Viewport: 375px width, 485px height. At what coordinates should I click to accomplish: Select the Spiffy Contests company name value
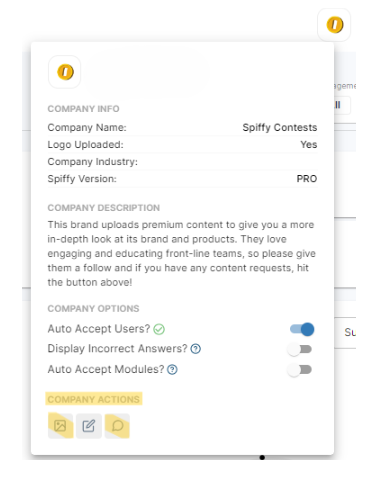pyautogui.click(x=280, y=128)
